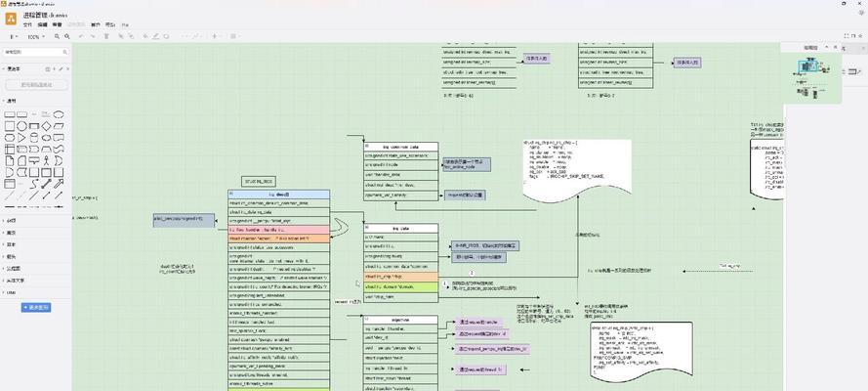Select the Cylinder shape

coord(34,138)
